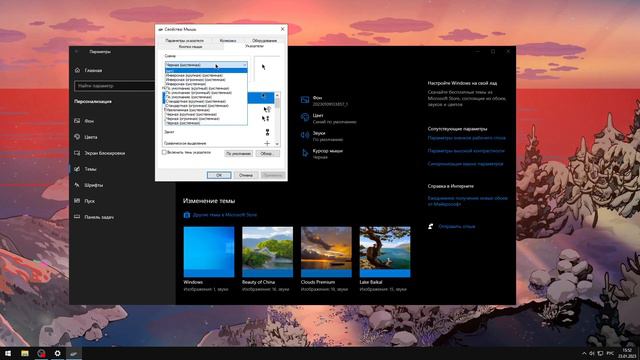
Task: Choose Черная (огромная) (системная) scheme
Action: (206, 119)
